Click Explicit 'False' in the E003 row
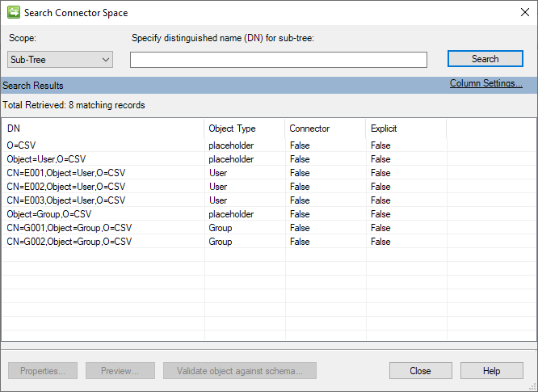 pos(380,200)
